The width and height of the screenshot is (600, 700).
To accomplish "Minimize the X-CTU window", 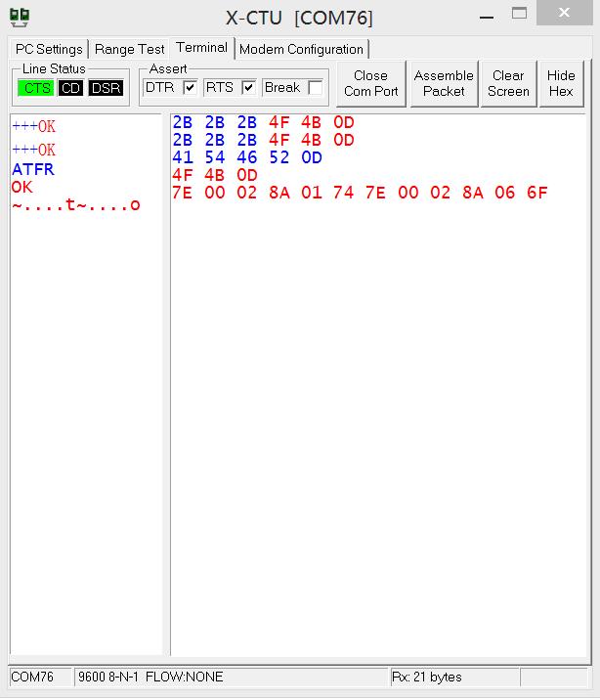I will [487, 16].
